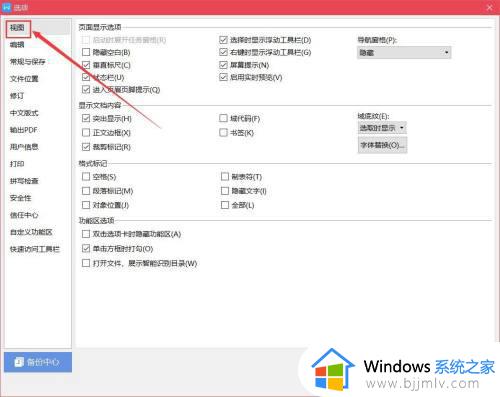Image resolution: width=500 pixels, height=397 pixels.
Task: Check the 制表符(T) option
Action: coord(225,176)
